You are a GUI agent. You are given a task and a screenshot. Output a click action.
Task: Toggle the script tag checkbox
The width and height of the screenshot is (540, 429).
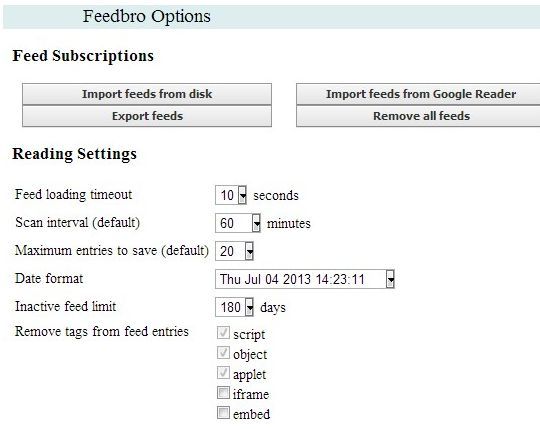pyautogui.click(x=223, y=333)
